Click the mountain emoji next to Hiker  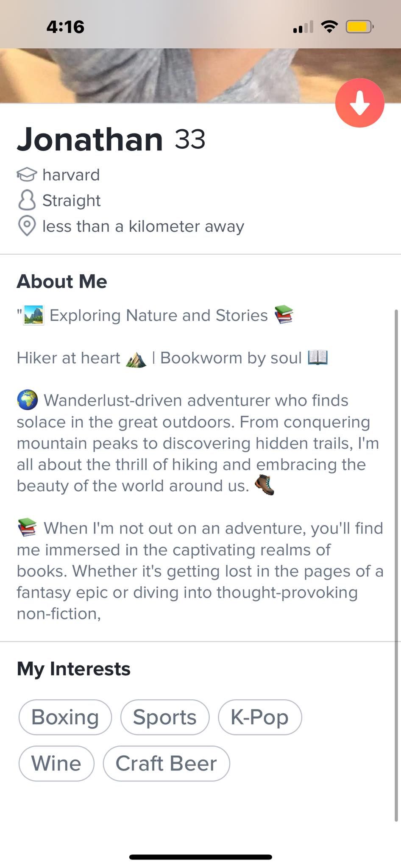tap(135, 358)
